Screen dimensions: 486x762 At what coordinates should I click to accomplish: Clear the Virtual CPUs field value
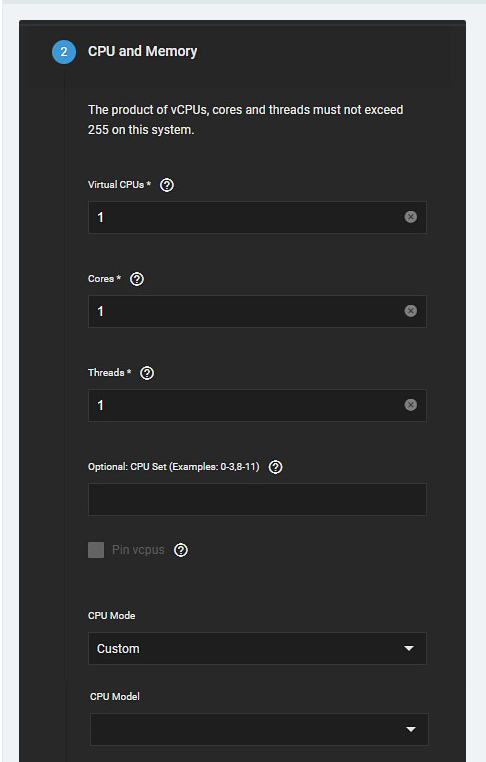[411, 217]
